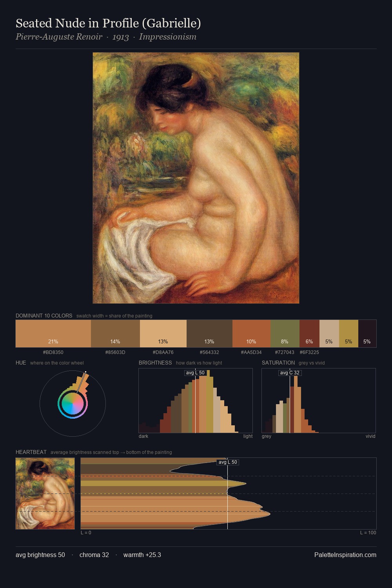The height and width of the screenshot is (588, 392).
Task: Click the 8% olive swatch #727043
Action: [285, 334]
